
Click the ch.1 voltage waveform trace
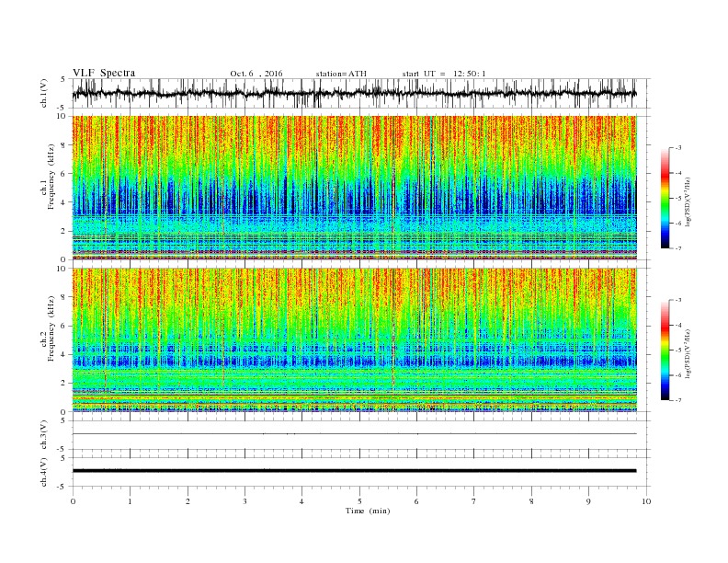click(354, 93)
